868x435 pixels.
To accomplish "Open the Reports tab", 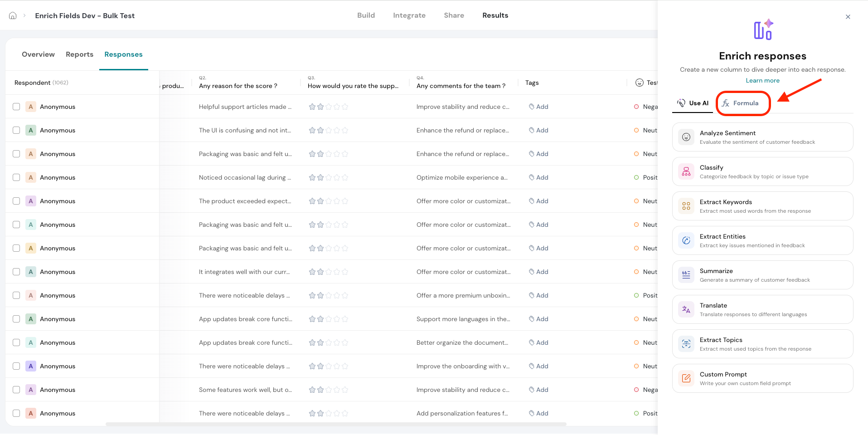I will pyautogui.click(x=79, y=54).
